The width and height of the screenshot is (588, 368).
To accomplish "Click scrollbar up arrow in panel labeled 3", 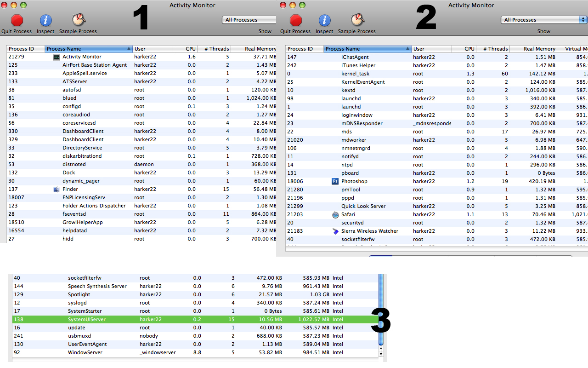I will [x=380, y=348].
